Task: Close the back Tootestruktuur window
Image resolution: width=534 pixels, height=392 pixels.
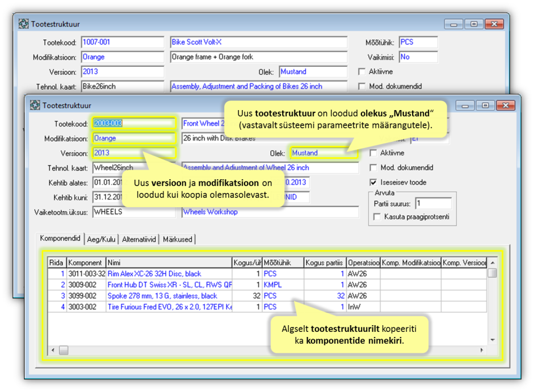Action: [x=494, y=24]
